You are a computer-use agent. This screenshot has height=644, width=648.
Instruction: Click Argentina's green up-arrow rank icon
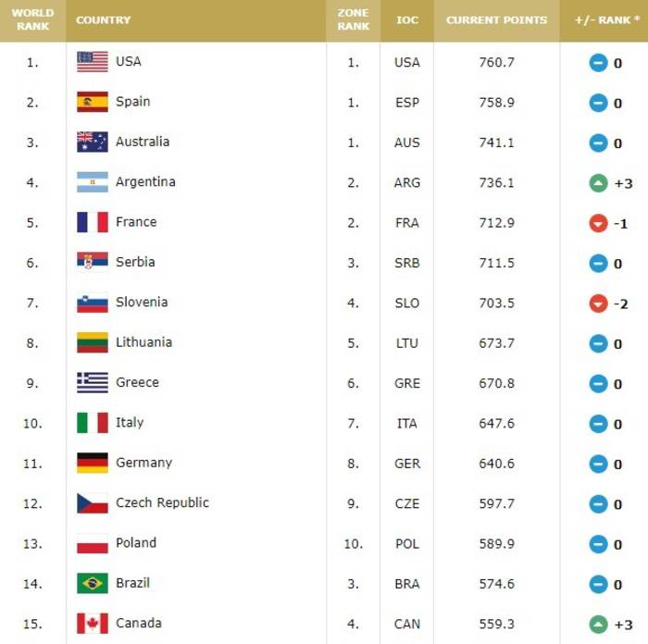click(x=598, y=183)
